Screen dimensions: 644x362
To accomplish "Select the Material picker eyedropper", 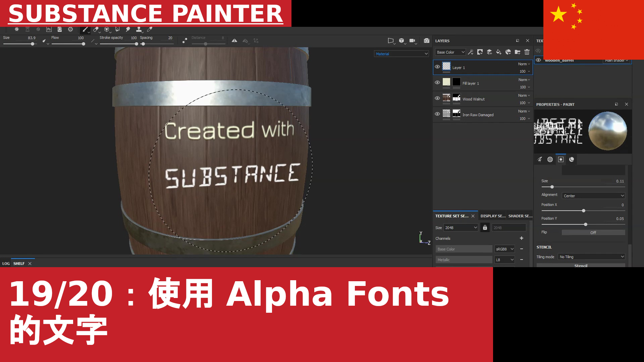I will click(150, 29).
